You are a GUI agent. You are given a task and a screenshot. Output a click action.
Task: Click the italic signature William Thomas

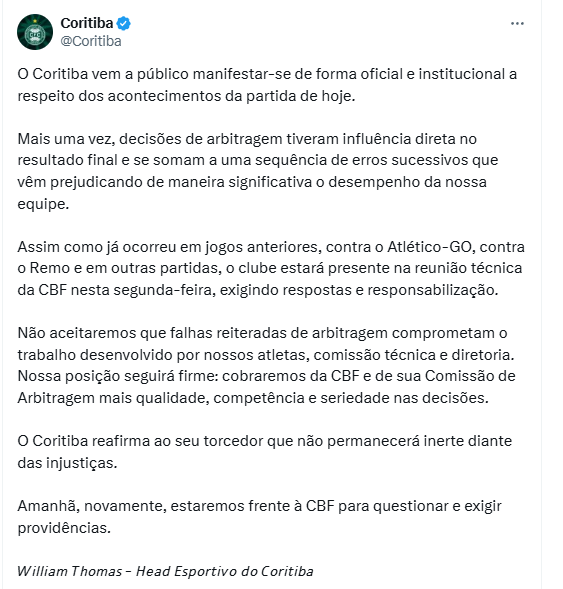pos(69,571)
